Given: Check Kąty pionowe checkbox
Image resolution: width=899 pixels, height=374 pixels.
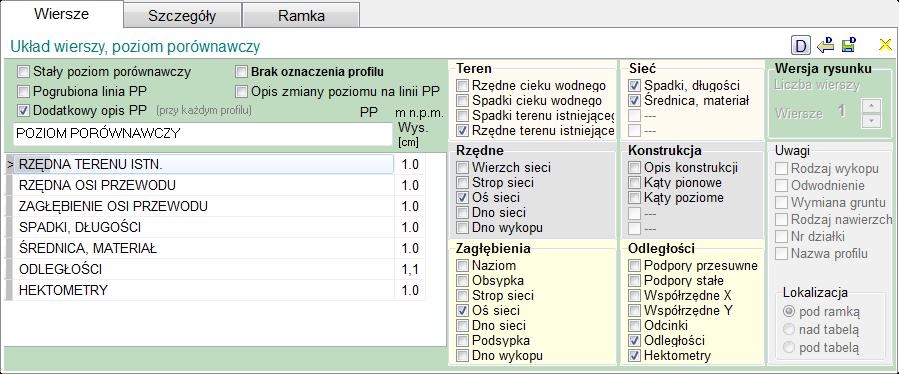Looking at the screenshot, I should tap(634, 183).
